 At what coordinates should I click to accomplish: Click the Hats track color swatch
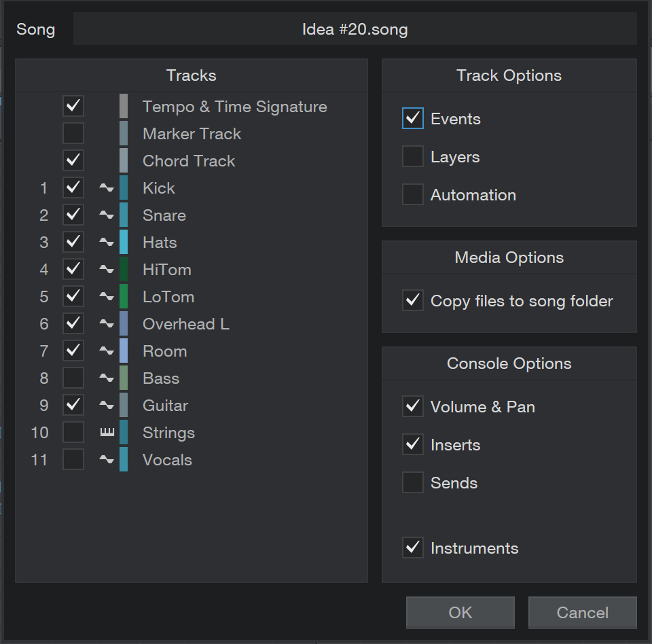pyautogui.click(x=124, y=242)
